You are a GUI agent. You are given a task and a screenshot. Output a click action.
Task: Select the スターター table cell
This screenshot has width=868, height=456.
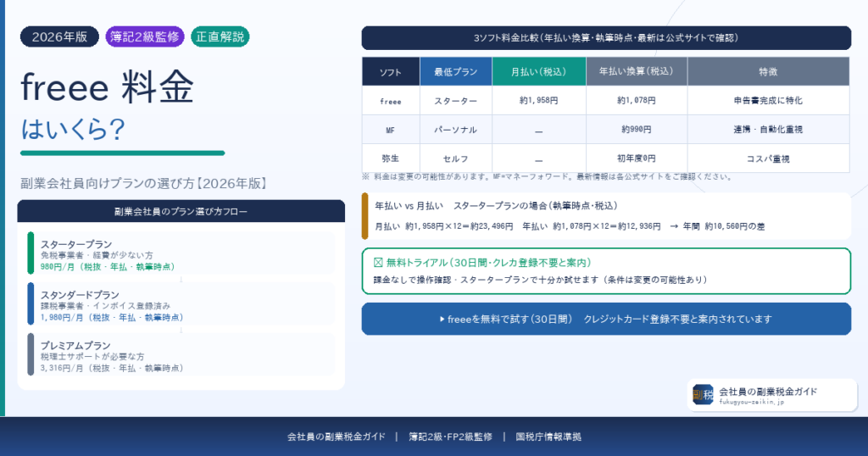point(455,101)
